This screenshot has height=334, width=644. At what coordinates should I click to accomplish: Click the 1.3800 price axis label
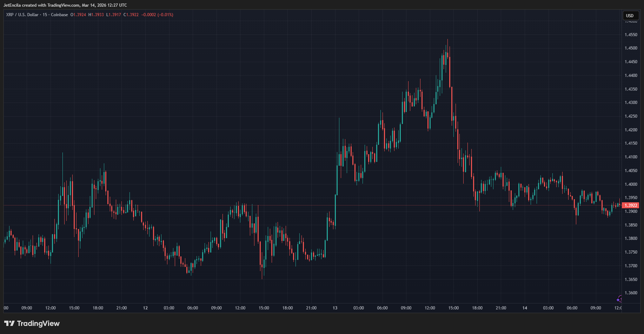(631, 238)
